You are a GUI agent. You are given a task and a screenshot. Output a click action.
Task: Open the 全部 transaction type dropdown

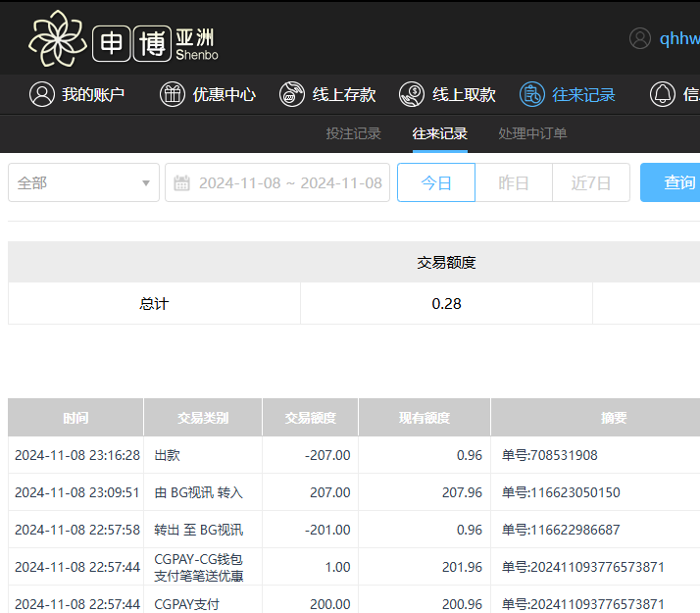(x=83, y=182)
